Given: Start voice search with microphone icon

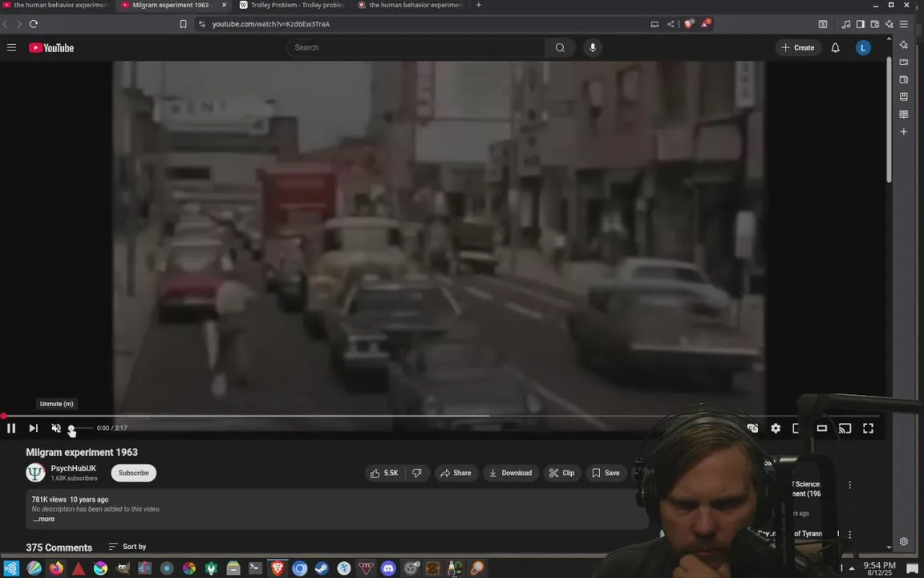Looking at the screenshot, I should [593, 48].
